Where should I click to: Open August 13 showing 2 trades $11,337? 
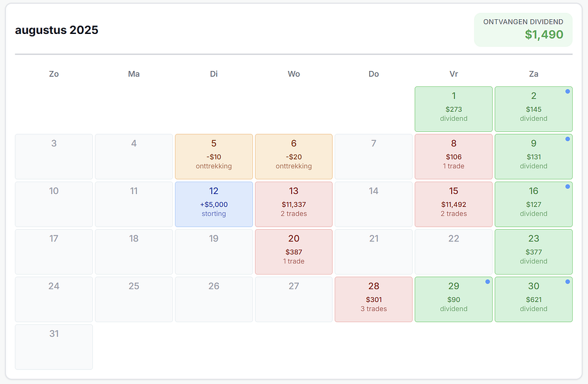[294, 204]
